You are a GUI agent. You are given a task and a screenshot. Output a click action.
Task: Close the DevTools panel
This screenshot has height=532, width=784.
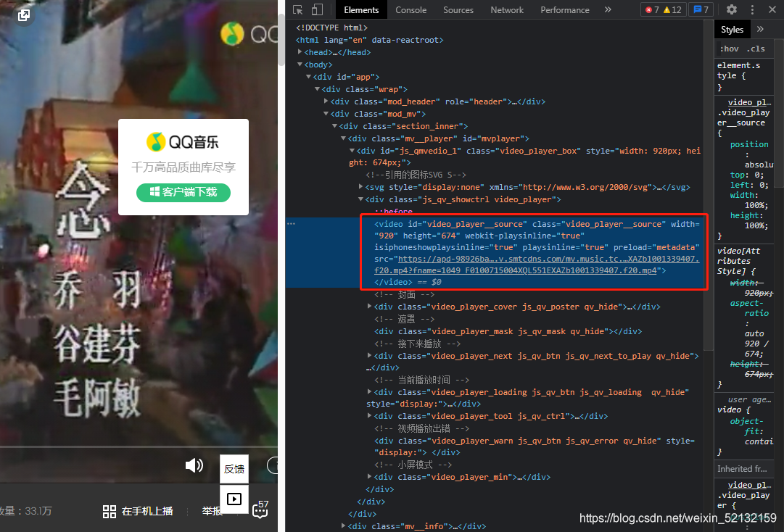(x=772, y=9)
